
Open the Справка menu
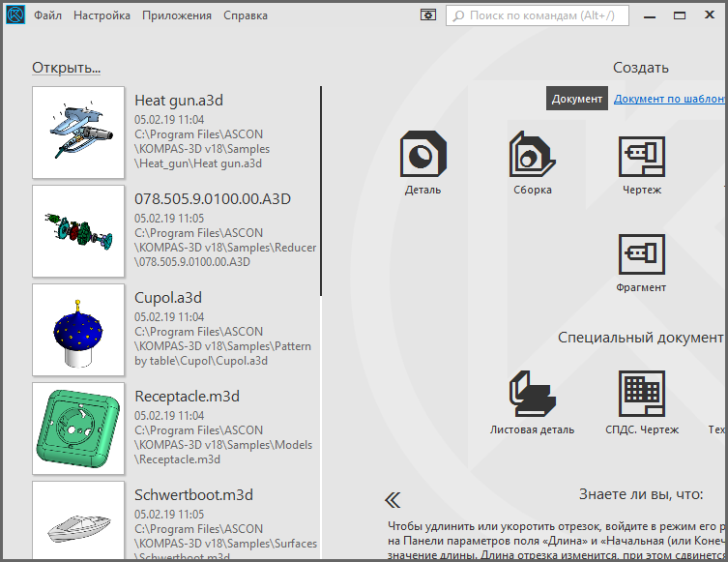click(246, 15)
